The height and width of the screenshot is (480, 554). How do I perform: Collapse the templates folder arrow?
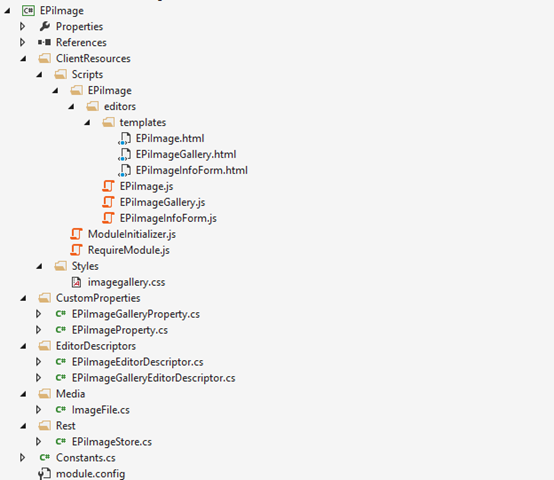coord(87,123)
